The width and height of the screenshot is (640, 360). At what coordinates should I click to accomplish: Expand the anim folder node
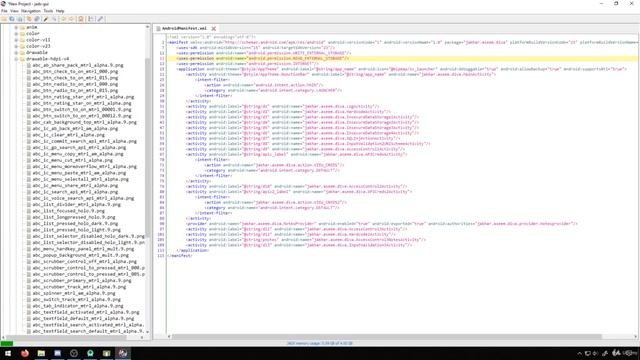pyautogui.click(x=16, y=27)
